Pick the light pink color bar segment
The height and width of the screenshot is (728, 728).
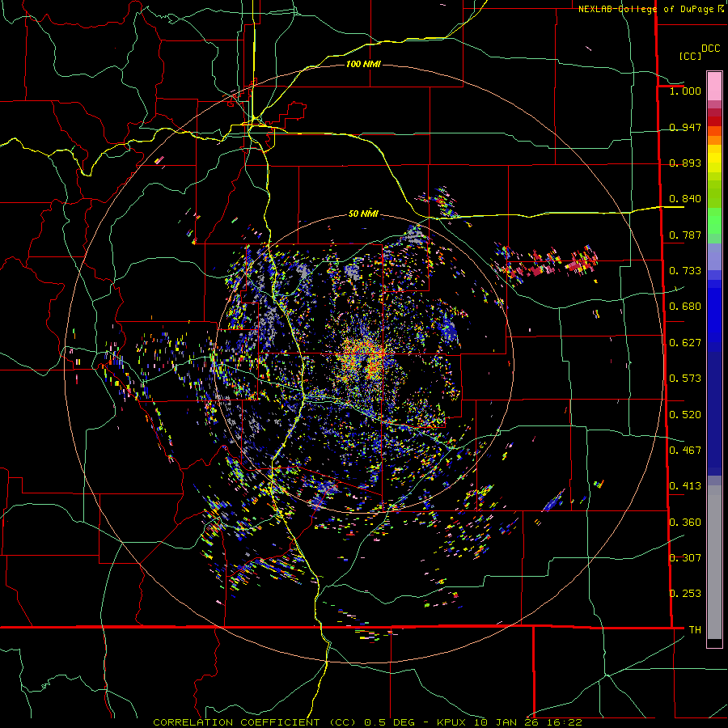coord(714,86)
